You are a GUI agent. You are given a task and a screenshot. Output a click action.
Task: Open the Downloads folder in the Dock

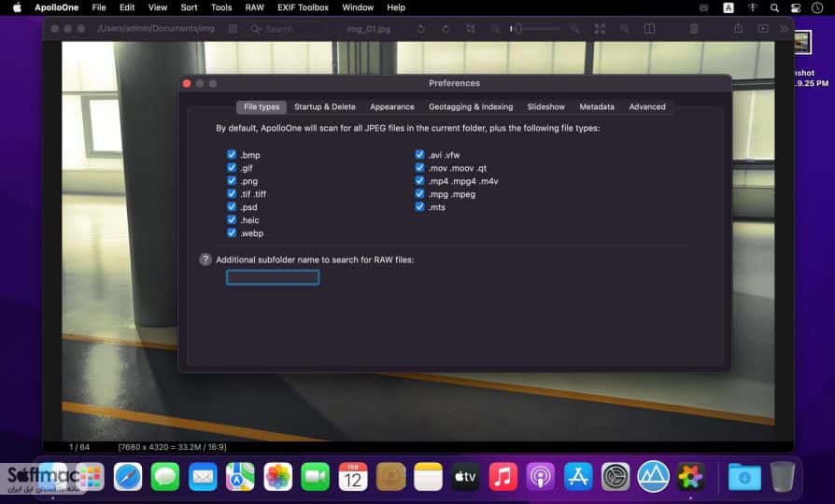click(744, 477)
